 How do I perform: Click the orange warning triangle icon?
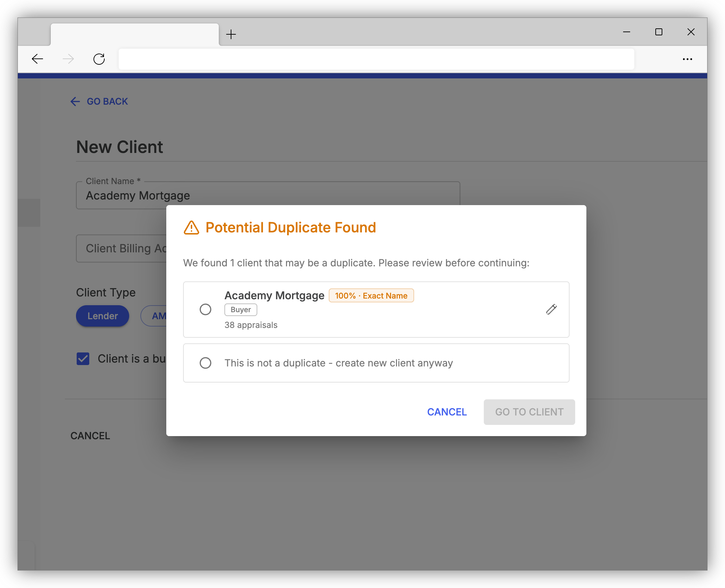[x=191, y=227]
